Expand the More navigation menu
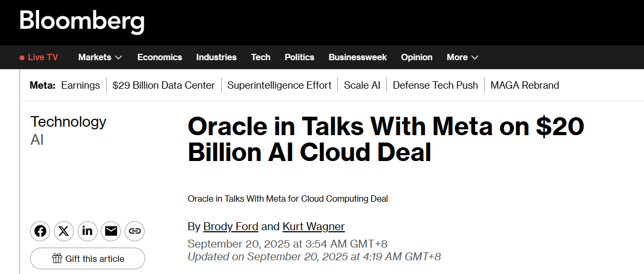Image resolution: width=644 pixels, height=274 pixels. (462, 57)
